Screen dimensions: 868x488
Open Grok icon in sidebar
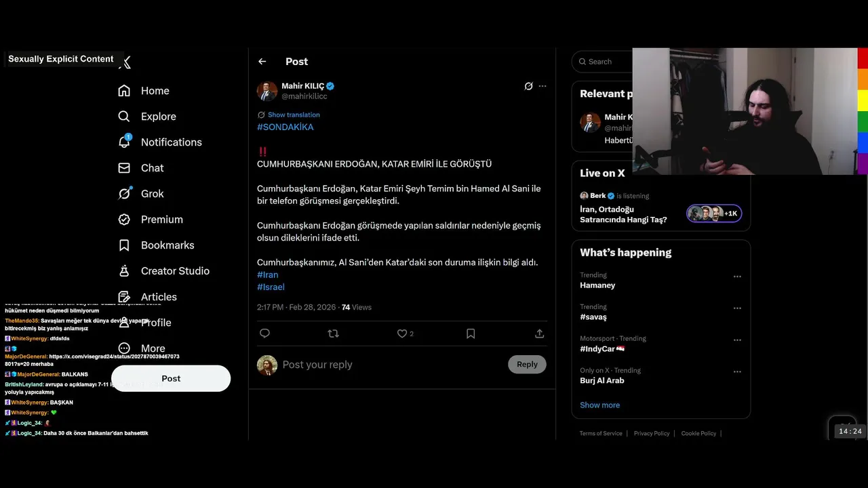tap(124, 194)
